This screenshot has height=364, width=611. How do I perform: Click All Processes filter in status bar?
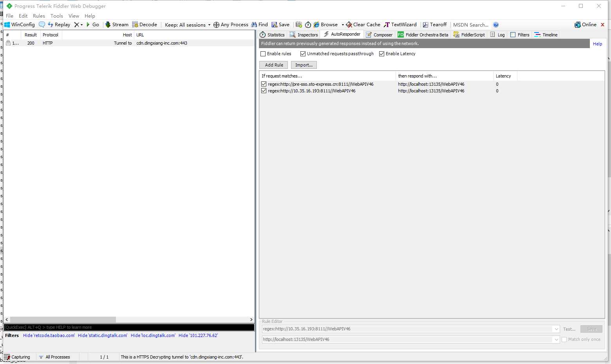point(54,357)
